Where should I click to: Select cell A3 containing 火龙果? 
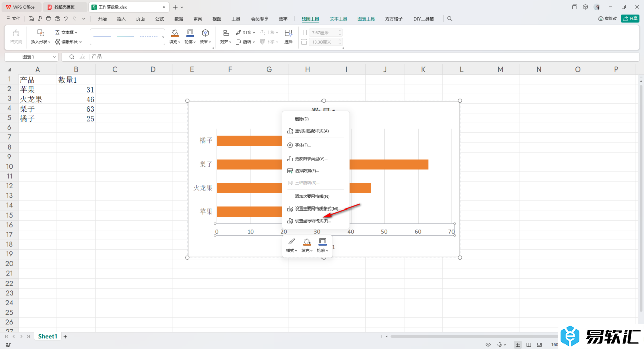[x=38, y=99]
